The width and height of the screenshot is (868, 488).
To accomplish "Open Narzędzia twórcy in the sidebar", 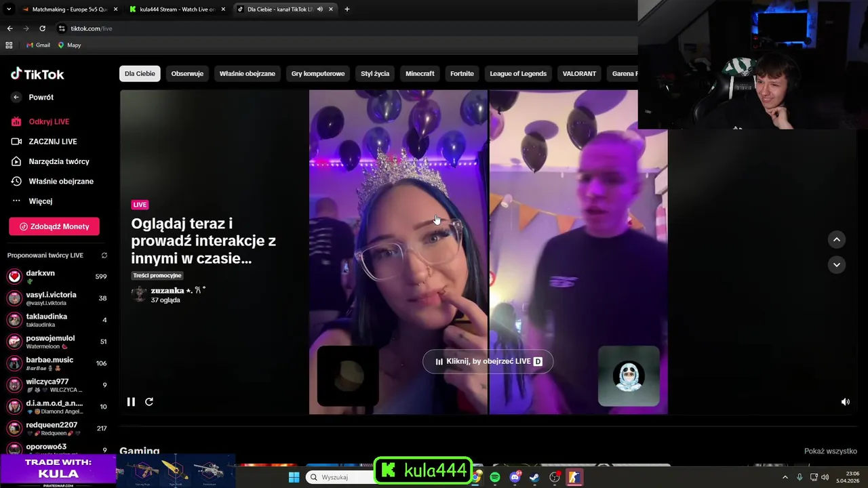I will tap(59, 161).
